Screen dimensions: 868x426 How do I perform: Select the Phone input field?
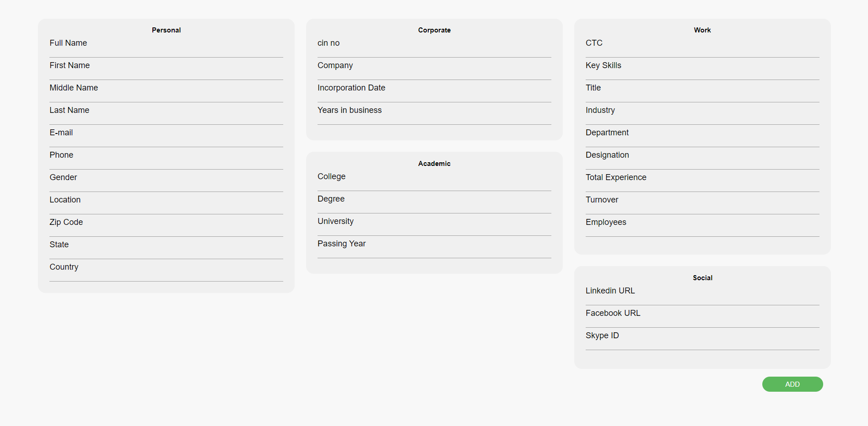(x=166, y=158)
